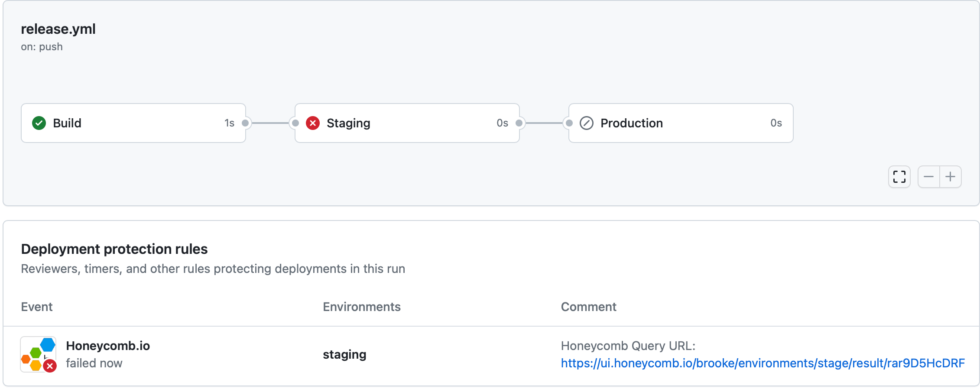Click the Deployment protection rules heading
Viewport: 980px width, 389px height.
(x=114, y=249)
